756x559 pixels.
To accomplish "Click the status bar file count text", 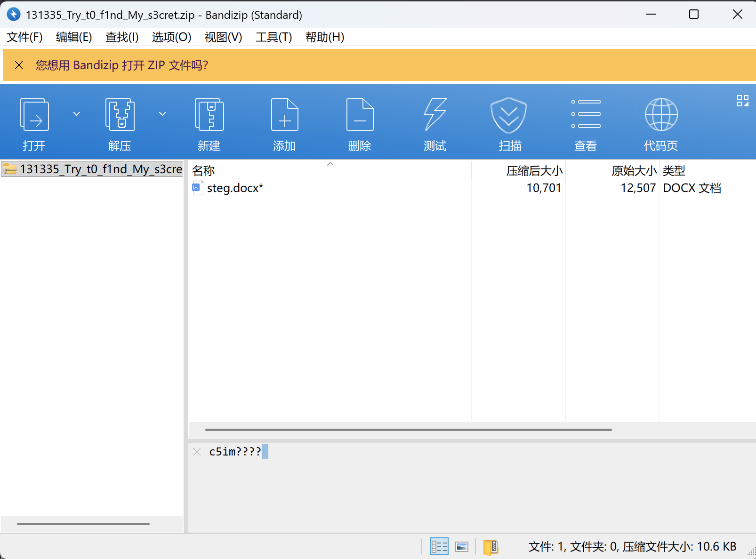I will (x=632, y=547).
